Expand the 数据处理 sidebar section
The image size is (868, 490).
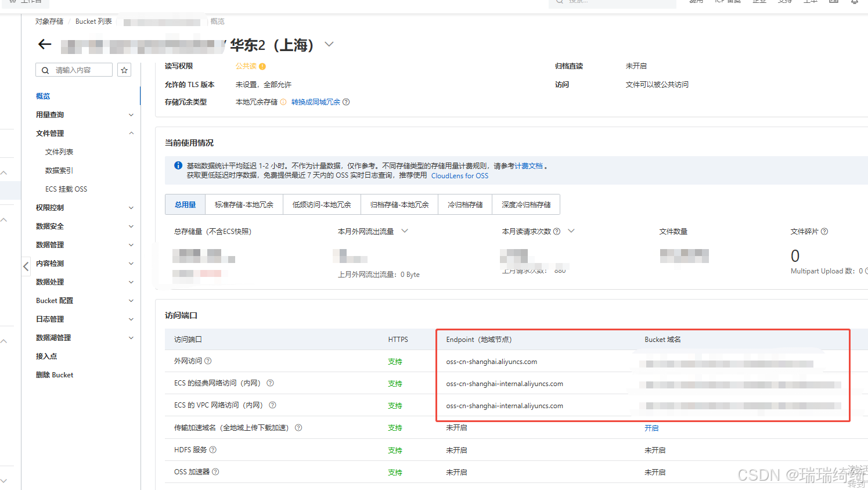[131, 282]
